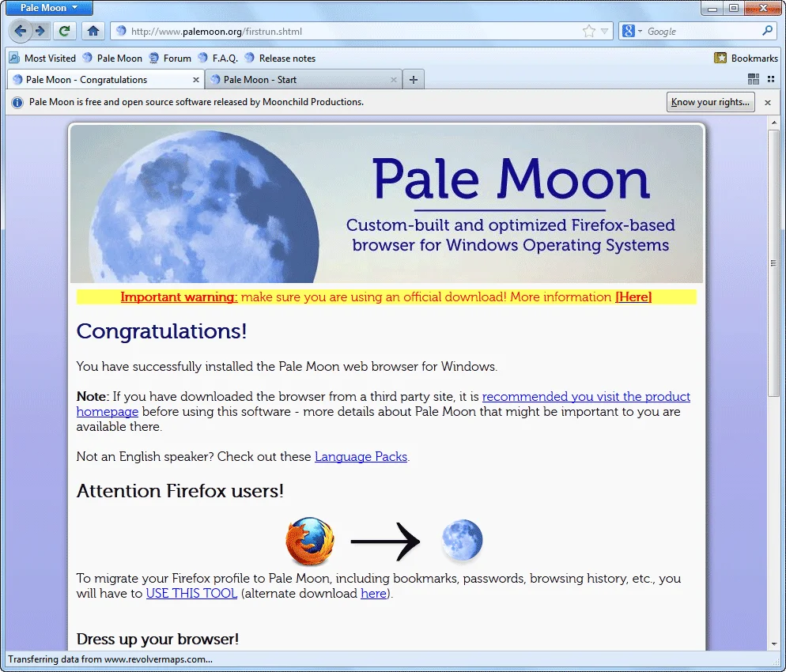Click the Know your rights button

[710, 102]
